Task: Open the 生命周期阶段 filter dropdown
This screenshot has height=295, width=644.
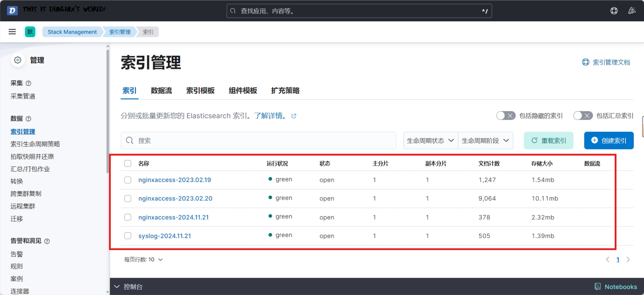Action: [485, 140]
